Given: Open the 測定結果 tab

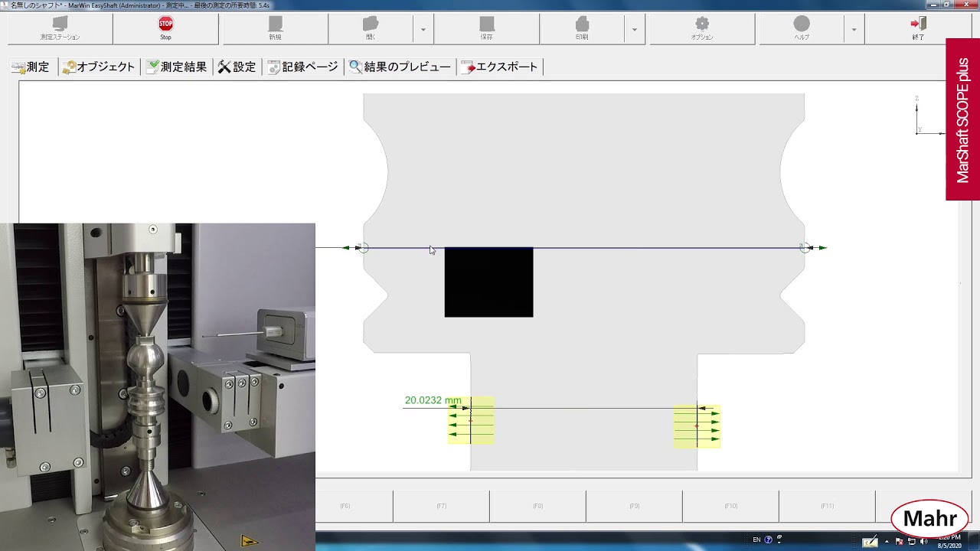Looking at the screenshot, I should pyautogui.click(x=177, y=67).
